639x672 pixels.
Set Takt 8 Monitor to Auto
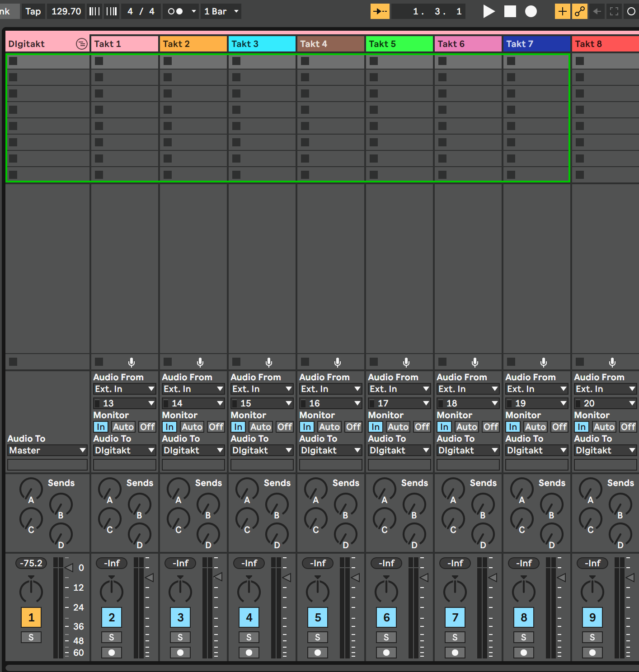[x=604, y=427]
